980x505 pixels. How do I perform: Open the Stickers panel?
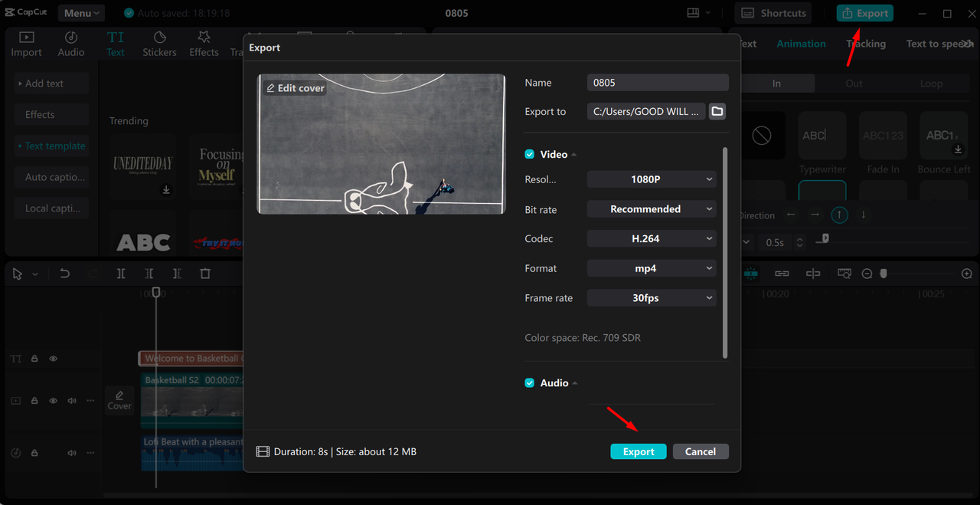click(159, 44)
